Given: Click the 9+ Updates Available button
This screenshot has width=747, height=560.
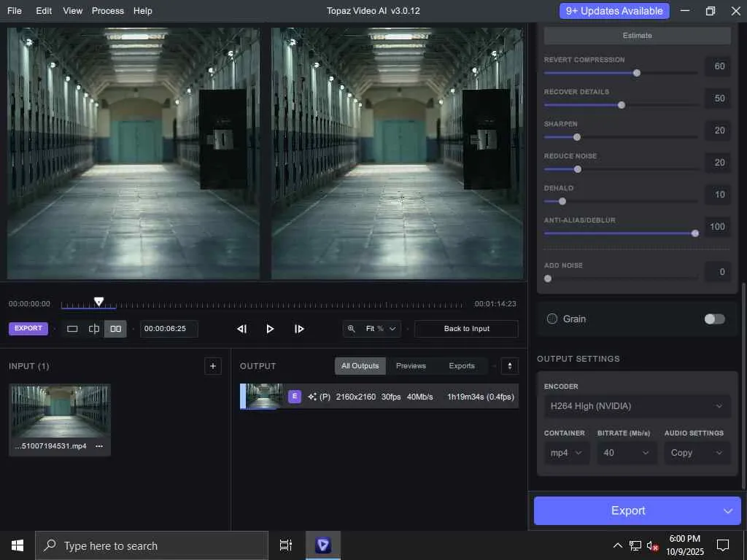Looking at the screenshot, I should tap(614, 11).
